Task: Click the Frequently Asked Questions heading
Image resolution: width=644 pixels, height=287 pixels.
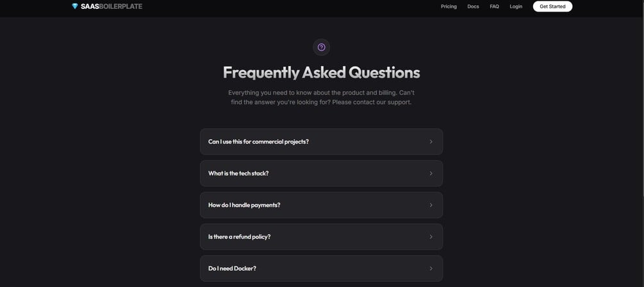Action: pos(321,72)
